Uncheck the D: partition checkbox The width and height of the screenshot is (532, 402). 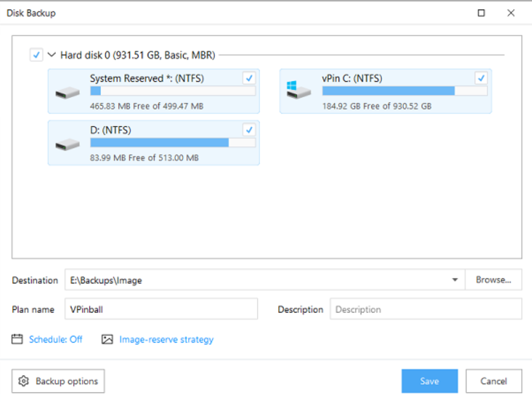tap(249, 130)
